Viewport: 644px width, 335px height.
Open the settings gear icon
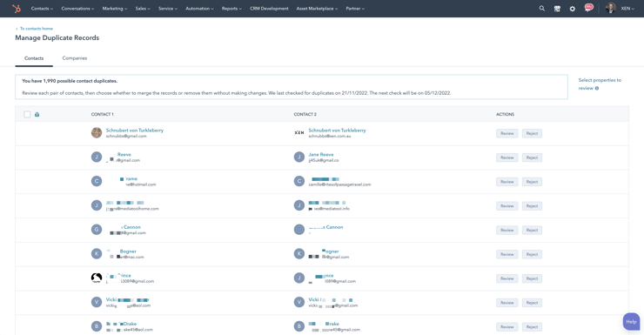click(573, 8)
